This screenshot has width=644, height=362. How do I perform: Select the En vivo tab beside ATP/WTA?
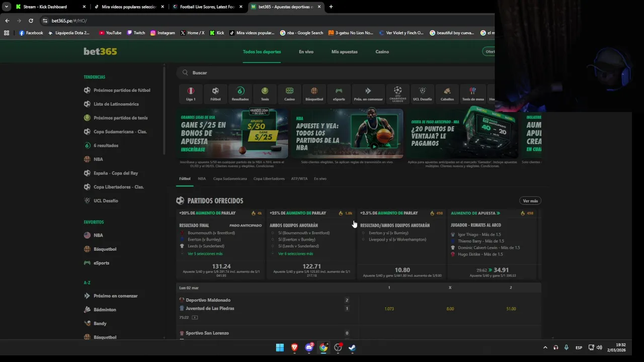click(x=320, y=178)
